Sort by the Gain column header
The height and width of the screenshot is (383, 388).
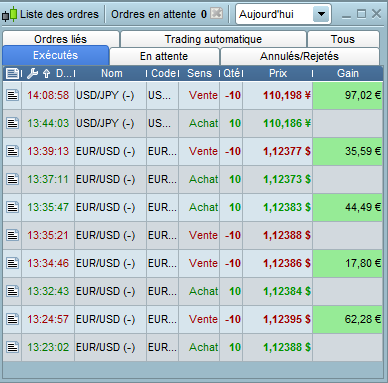point(348,73)
